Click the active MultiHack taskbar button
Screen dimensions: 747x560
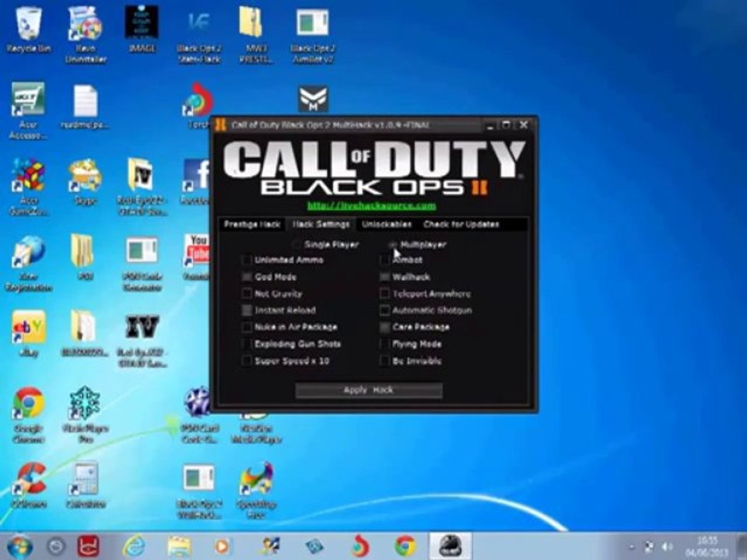450,546
